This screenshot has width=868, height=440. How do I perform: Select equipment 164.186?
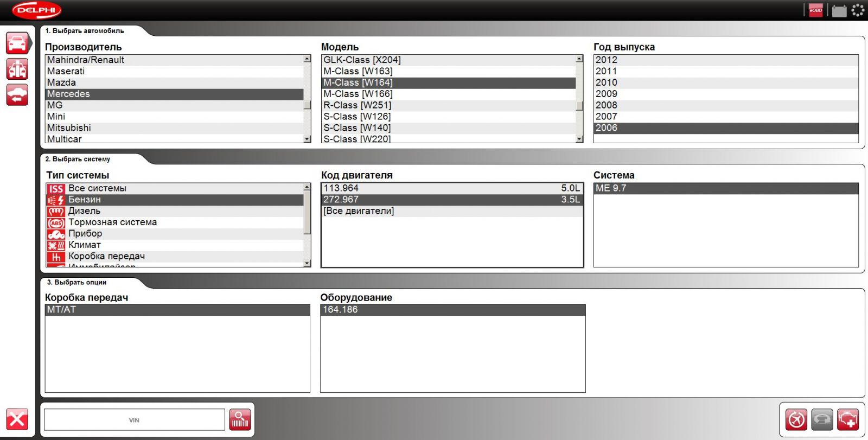pyautogui.click(x=453, y=310)
